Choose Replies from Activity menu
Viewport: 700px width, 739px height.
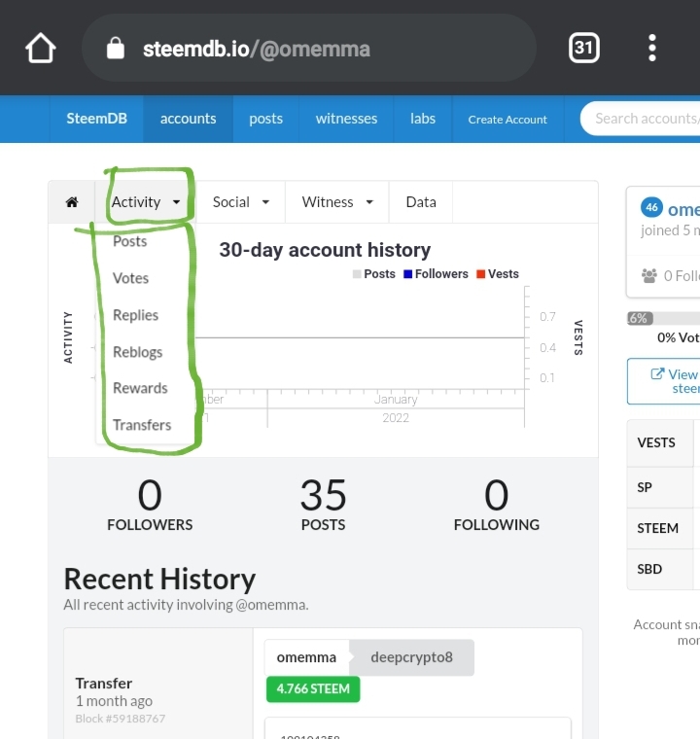pos(135,315)
